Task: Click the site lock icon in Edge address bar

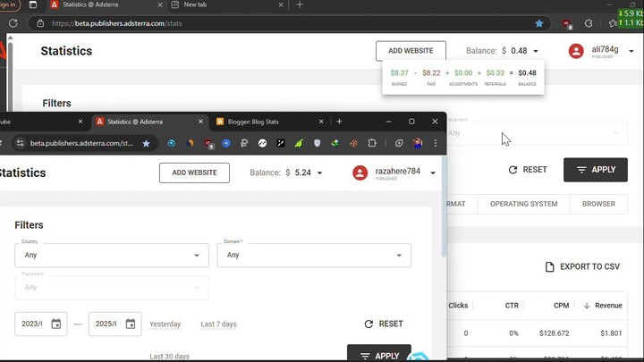Action: [40, 23]
